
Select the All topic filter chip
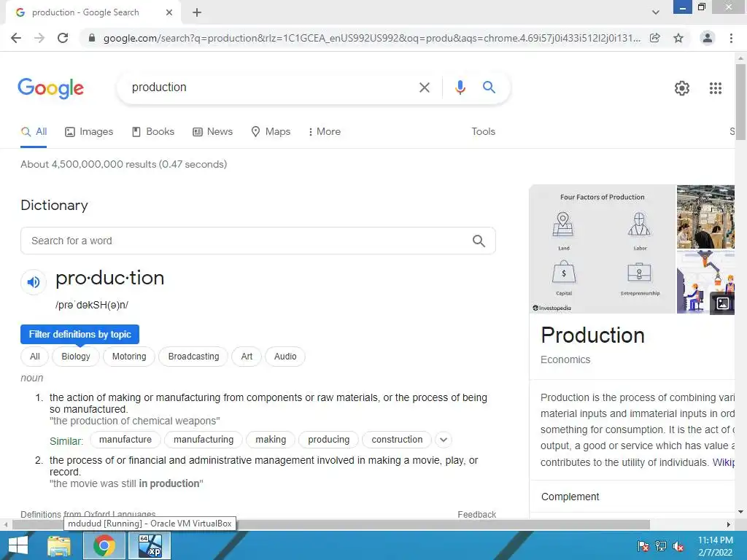(x=35, y=357)
